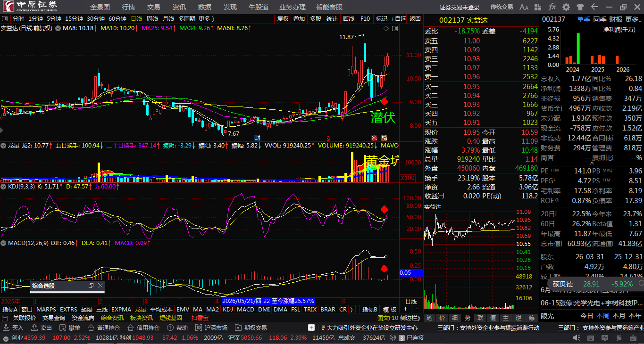Click the X100 volume scale label
This screenshot has width=644, height=344.
pos(407,178)
